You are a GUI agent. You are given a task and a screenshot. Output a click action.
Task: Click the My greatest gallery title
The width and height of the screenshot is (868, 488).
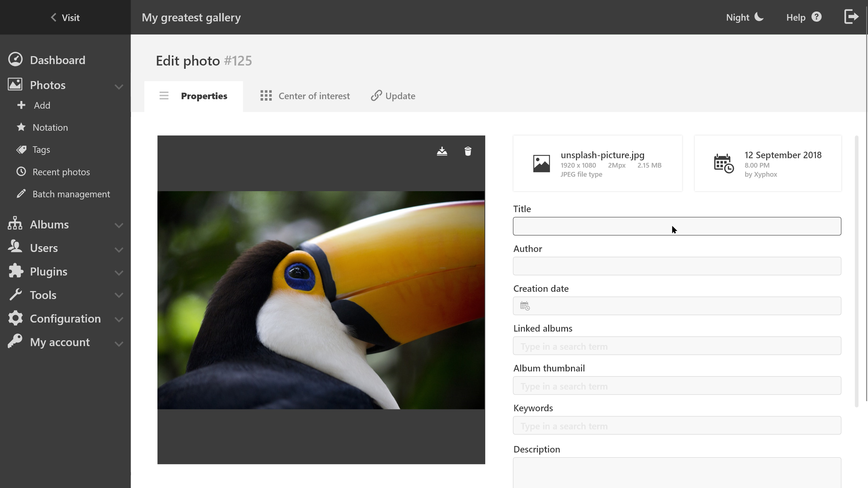click(x=191, y=17)
